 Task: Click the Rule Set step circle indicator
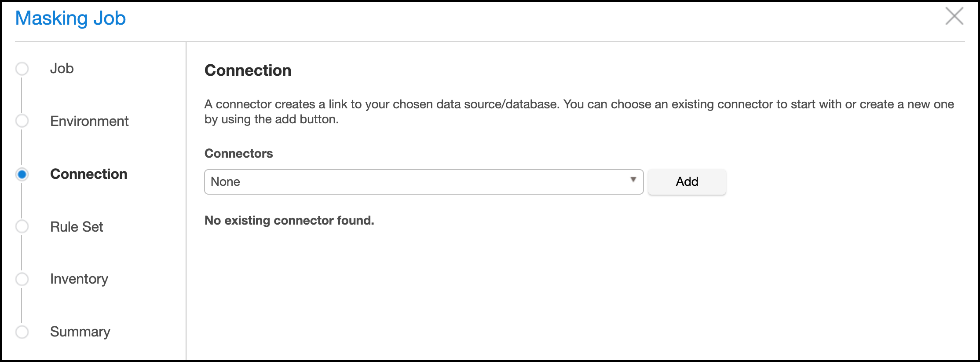(22, 226)
